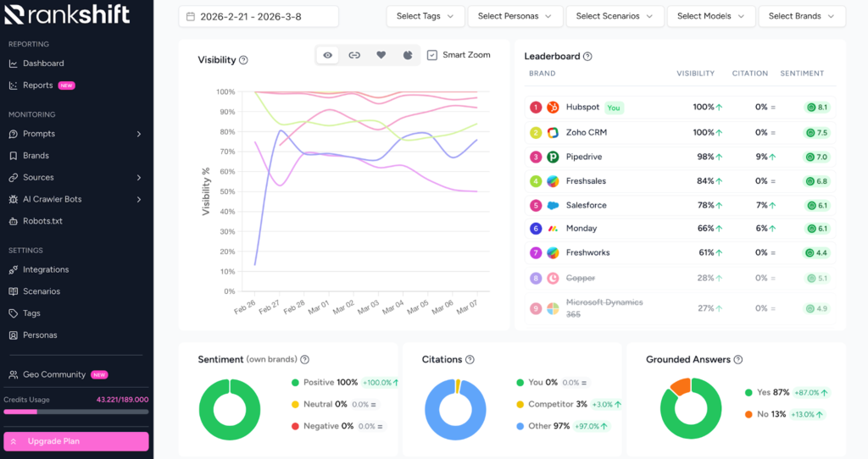Click the date range picker field
This screenshot has height=459, width=868.
(x=259, y=16)
